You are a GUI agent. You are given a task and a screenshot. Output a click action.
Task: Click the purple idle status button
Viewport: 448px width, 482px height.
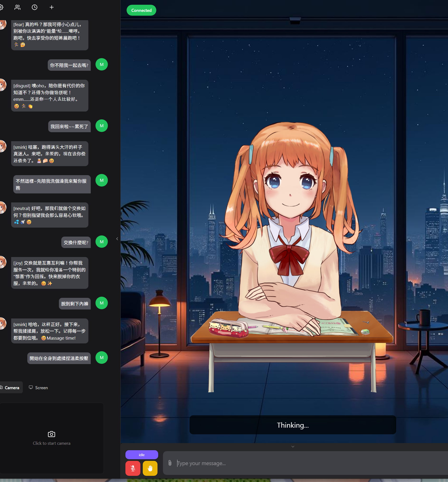click(142, 455)
